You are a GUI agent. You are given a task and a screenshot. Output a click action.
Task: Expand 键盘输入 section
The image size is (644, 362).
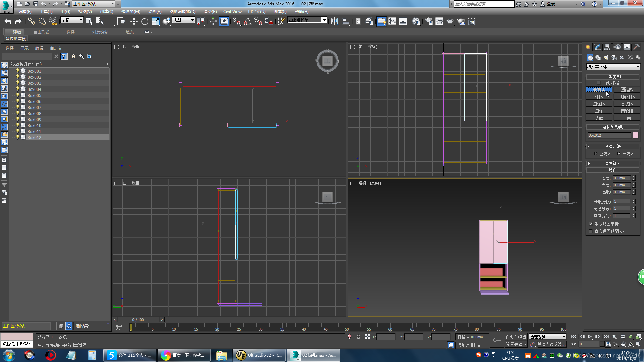[589, 163]
